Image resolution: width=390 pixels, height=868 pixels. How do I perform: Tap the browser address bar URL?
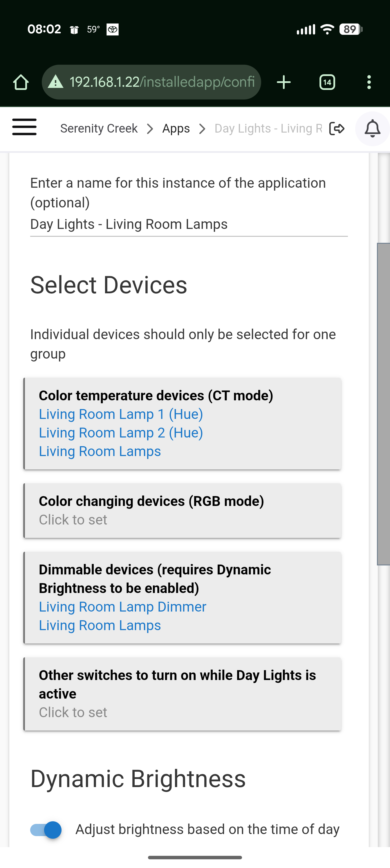162,82
